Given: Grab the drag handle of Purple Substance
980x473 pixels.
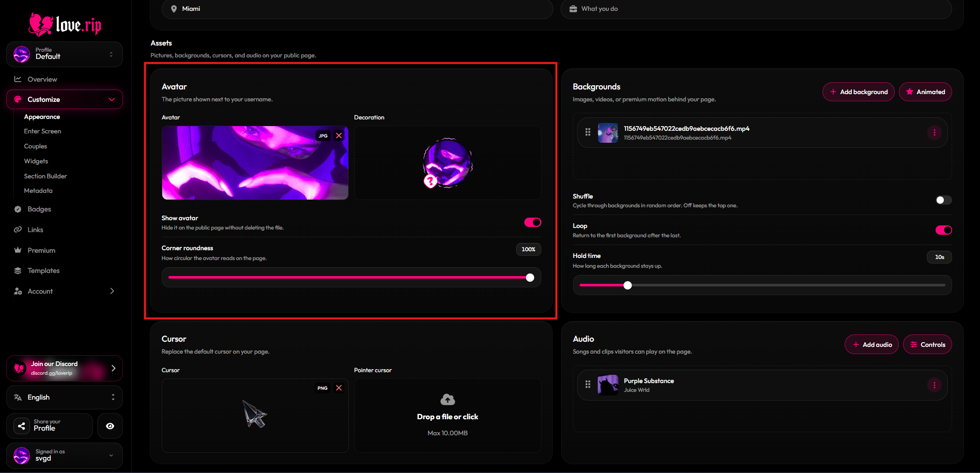Looking at the screenshot, I should click(588, 385).
